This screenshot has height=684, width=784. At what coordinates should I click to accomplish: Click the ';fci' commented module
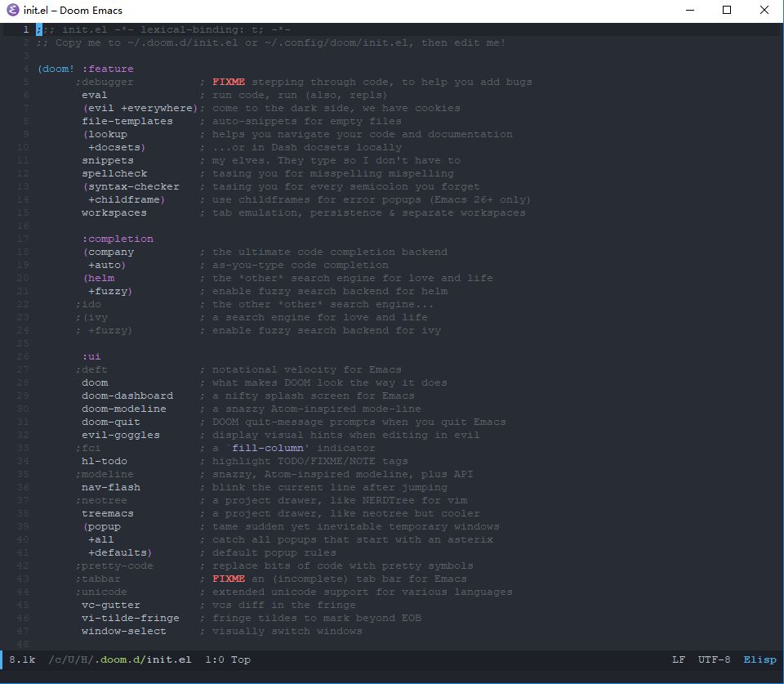coord(88,449)
